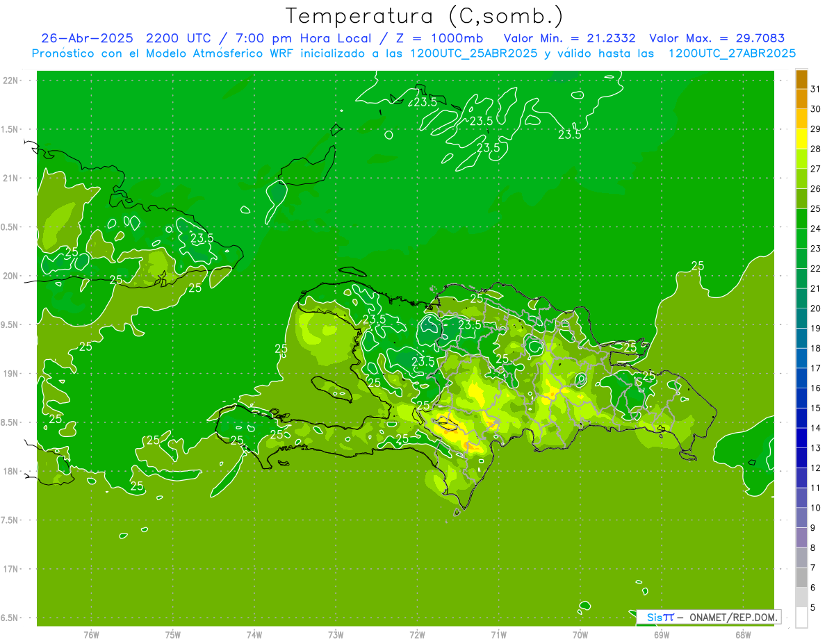The height and width of the screenshot is (644, 834).
Task: Click the purple swatch between 8 and 9
Action: (801, 538)
